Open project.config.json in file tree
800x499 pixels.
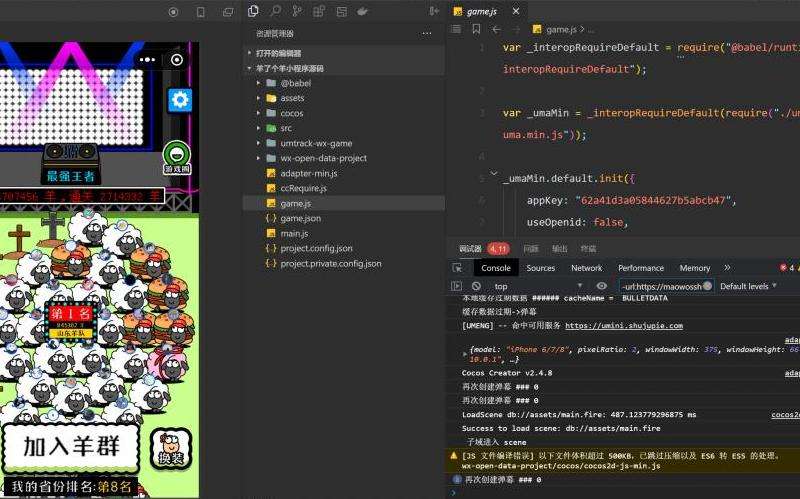pyautogui.click(x=316, y=248)
